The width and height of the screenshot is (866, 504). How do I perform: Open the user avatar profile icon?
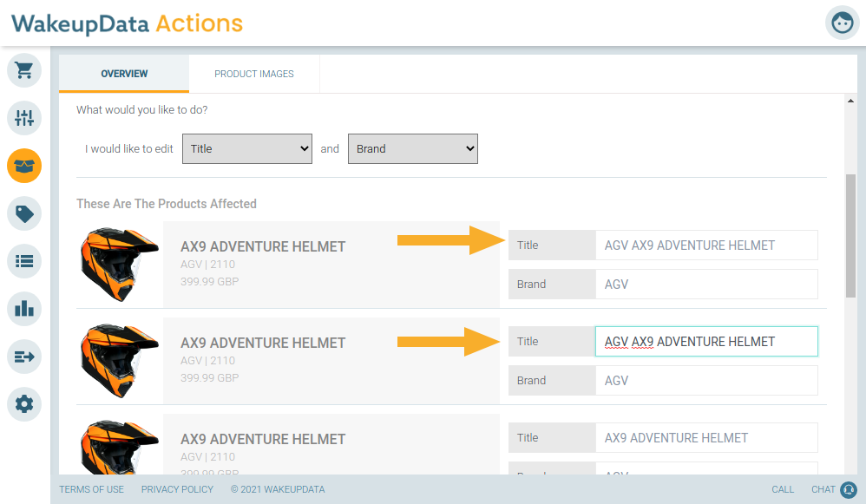pyautogui.click(x=843, y=23)
